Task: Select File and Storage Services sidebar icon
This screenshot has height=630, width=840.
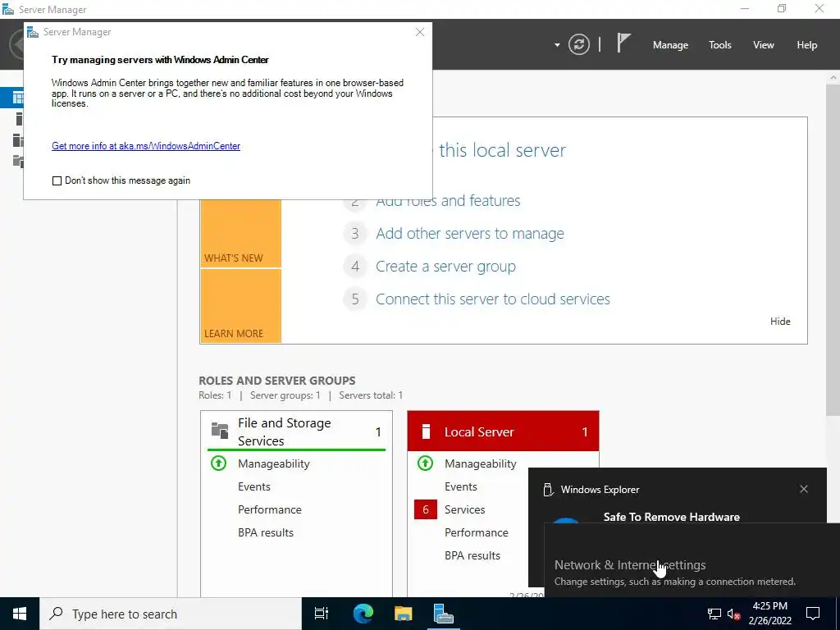Action: (18, 161)
